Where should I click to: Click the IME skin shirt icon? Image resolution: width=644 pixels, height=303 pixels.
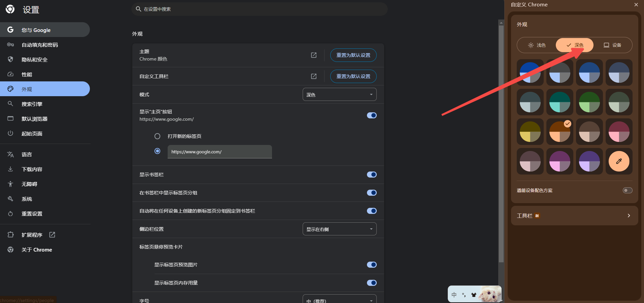[x=474, y=295]
